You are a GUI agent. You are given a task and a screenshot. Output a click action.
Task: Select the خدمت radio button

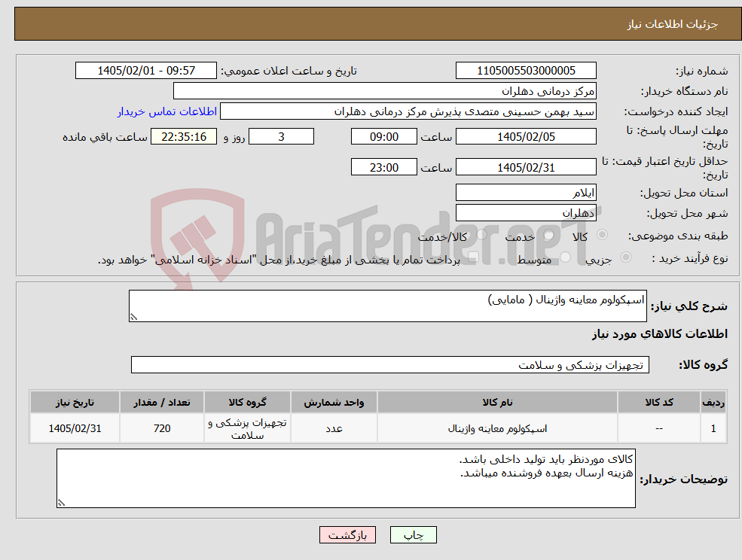[549, 235]
